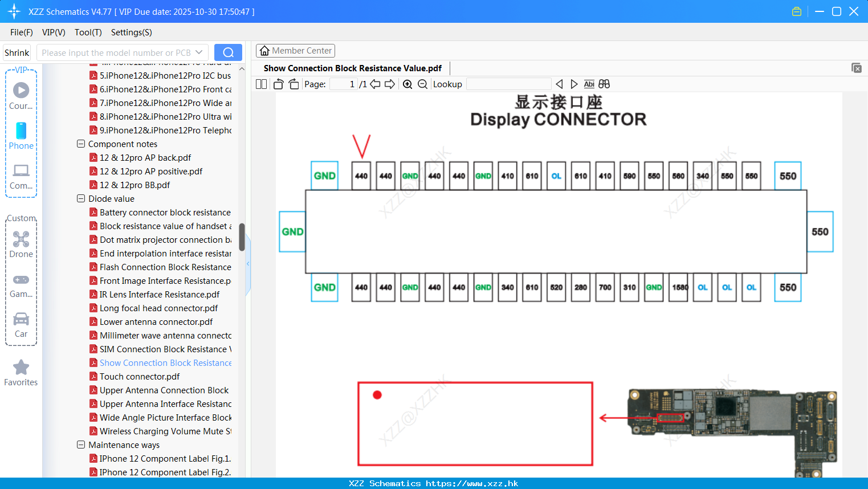Open the Settings(S) menu
Viewport: 868px width, 489px height.
point(132,32)
